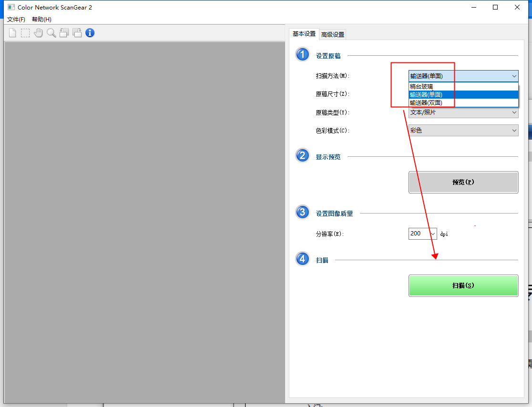This screenshot has width=532, height=407.
Task: Select the 基本设置 tab
Action: pos(304,34)
